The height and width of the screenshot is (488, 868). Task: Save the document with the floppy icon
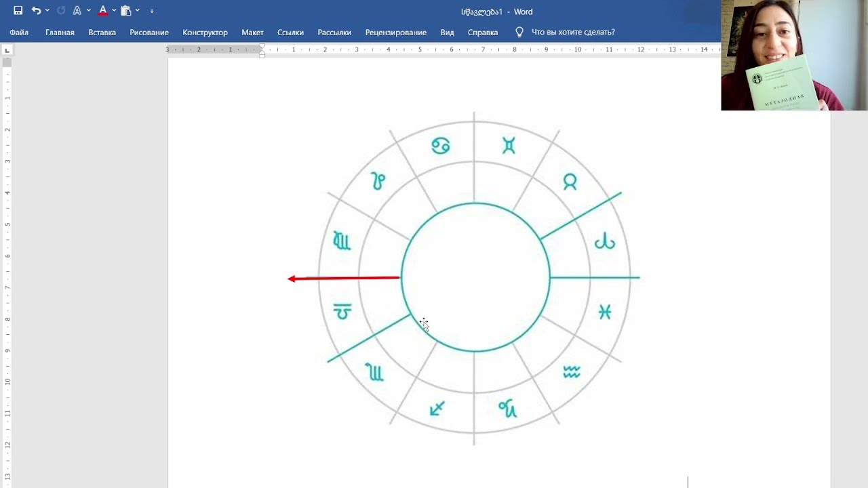click(18, 11)
